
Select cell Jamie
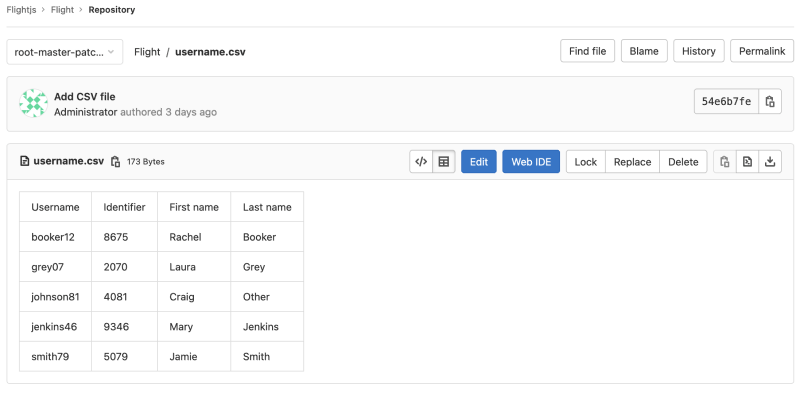[194, 356]
